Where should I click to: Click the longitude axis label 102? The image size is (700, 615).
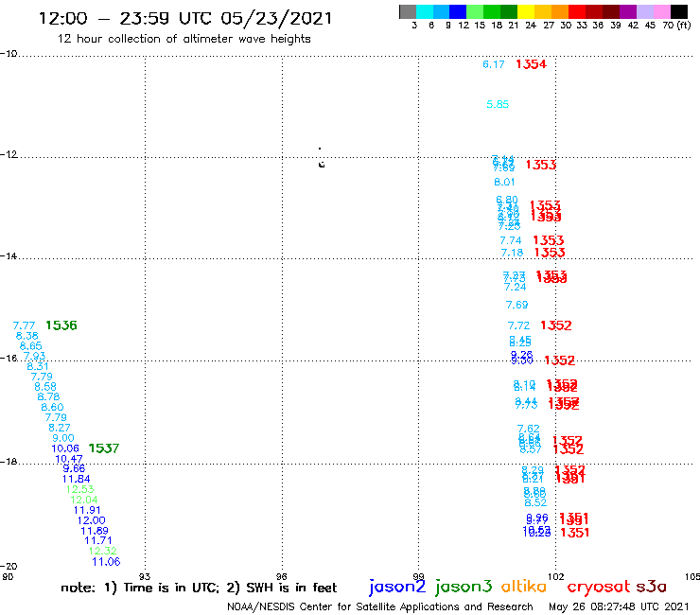(556, 576)
